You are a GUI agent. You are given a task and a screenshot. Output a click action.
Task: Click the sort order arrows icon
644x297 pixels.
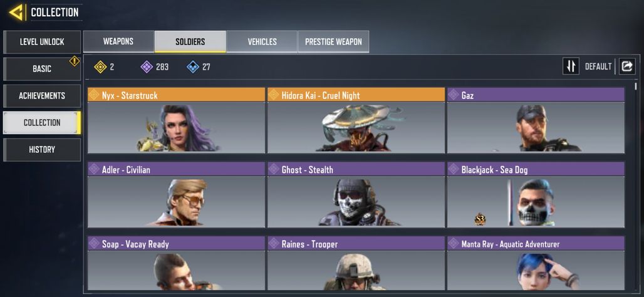click(571, 66)
